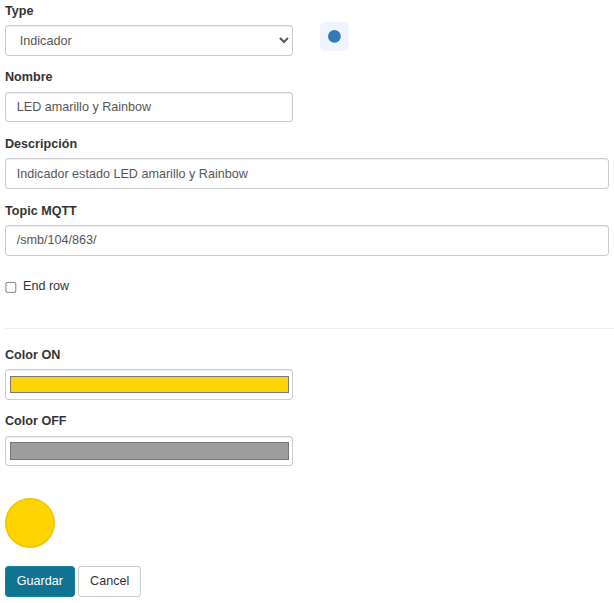
Task: Click the Nombre field with LED amarillo y Rainbow
Action: coord(149,107)
